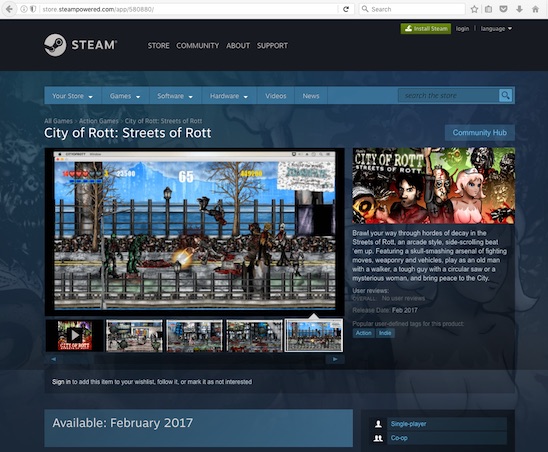Click the main gameplay screenshot
548x452 pixels.
coord(195,231)
